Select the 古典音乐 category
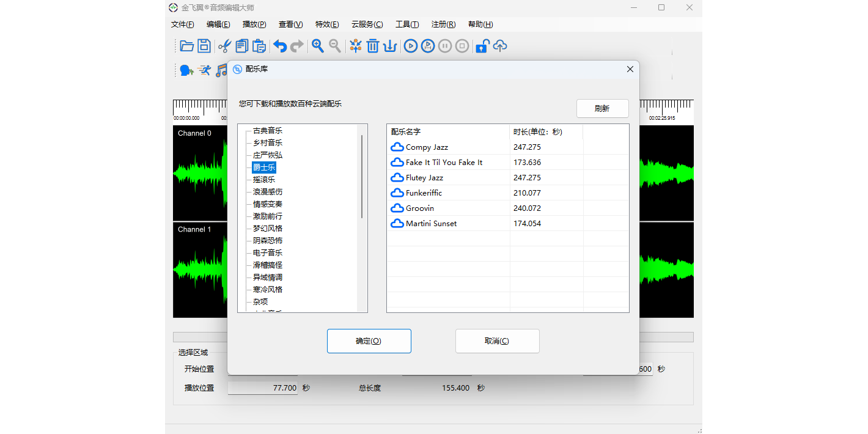 (268, 131)
